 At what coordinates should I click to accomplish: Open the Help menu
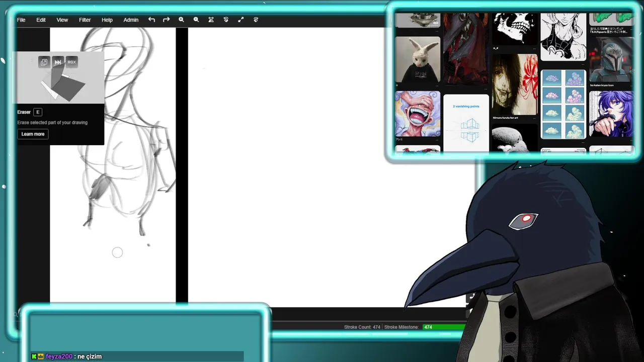[107, 20]
